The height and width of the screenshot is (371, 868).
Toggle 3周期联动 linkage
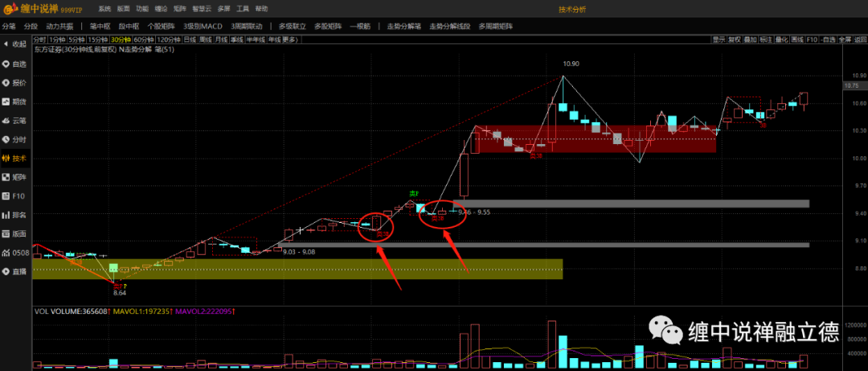point(247,26)
